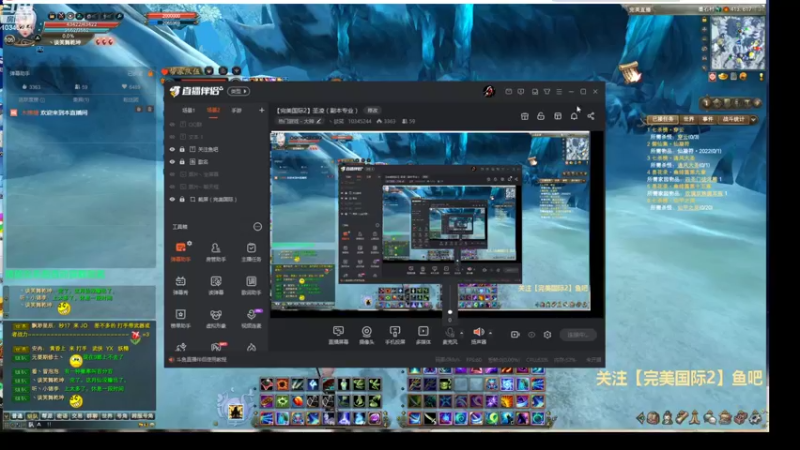Collapse the 工具箱 toolbox section
The height and width of the screenshot is (450, 800).
pos(258,227)
